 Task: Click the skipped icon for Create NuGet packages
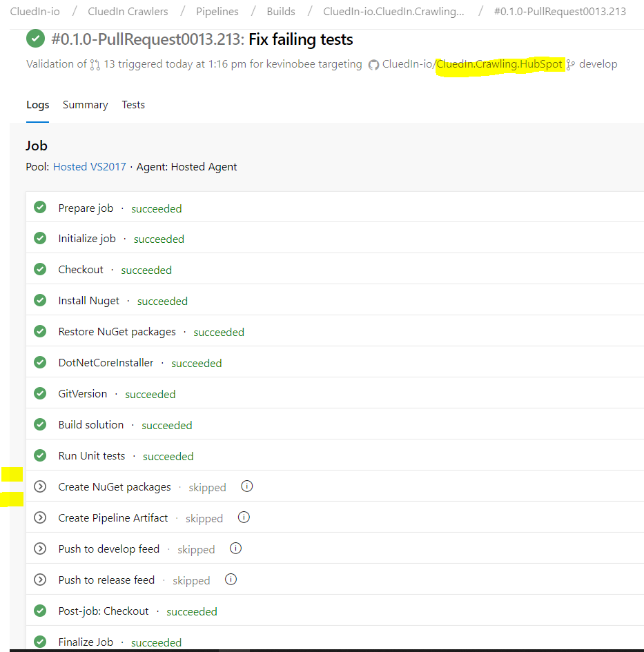(40, 486)
